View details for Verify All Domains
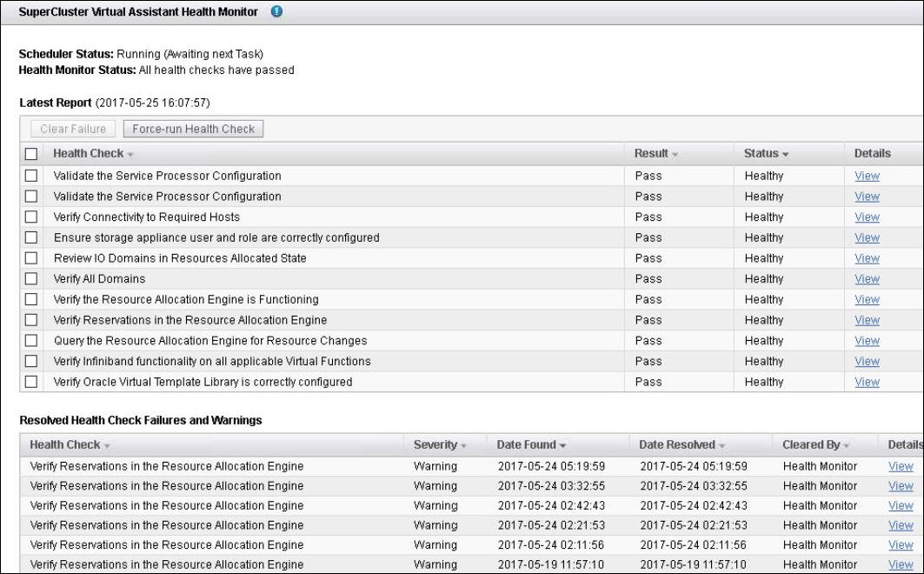Viewport: 924px width, 574px height. coord(867,278)
